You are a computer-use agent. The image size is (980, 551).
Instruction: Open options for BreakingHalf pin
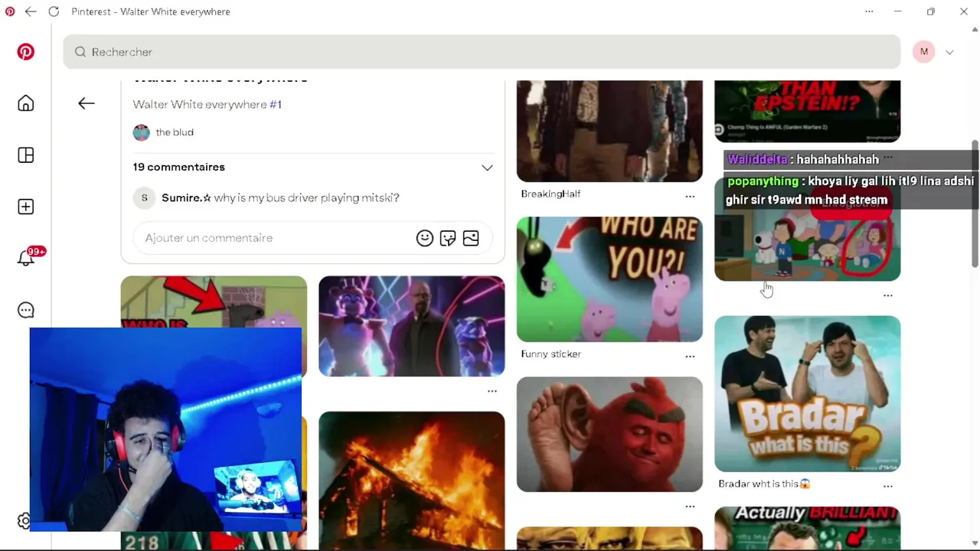(690, 196)
